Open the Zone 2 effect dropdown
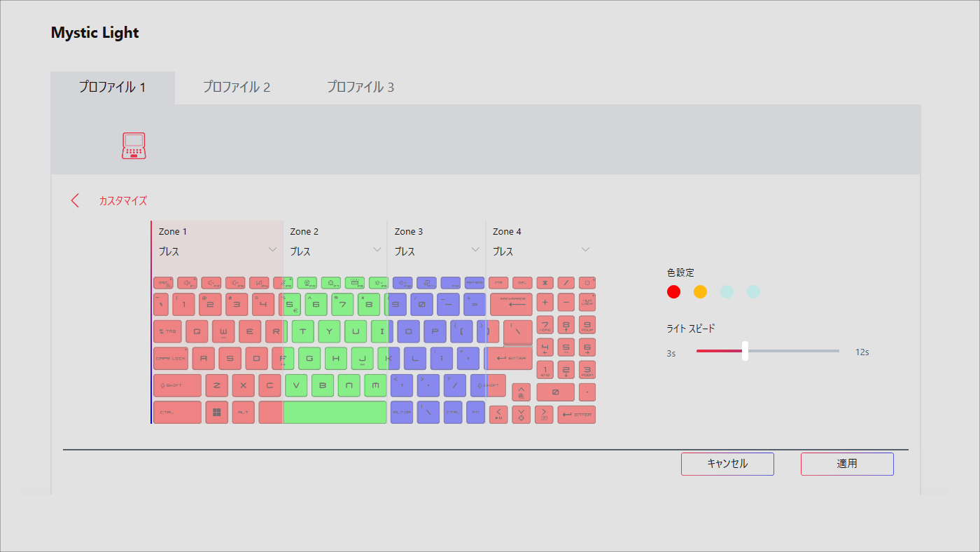Image resolution: width=980 pixels, height=552 pixels. coord(377,249)
